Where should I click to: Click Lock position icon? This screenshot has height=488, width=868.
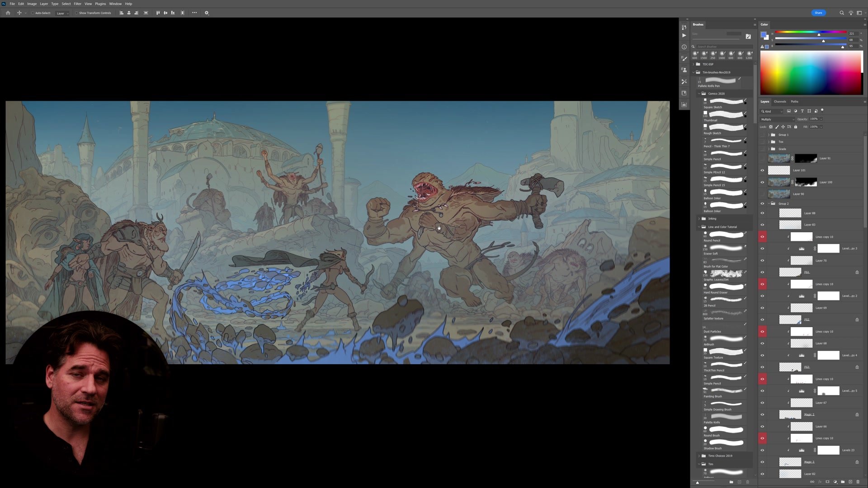(783, 127)
